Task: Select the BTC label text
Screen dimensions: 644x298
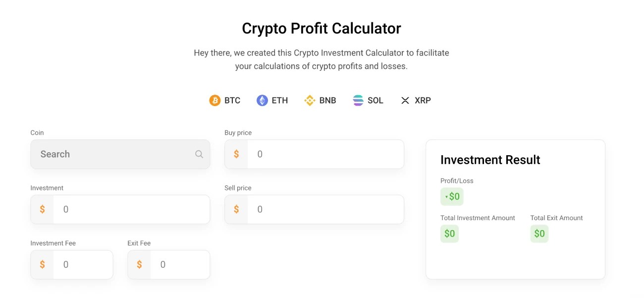Action: pos(231,100)
